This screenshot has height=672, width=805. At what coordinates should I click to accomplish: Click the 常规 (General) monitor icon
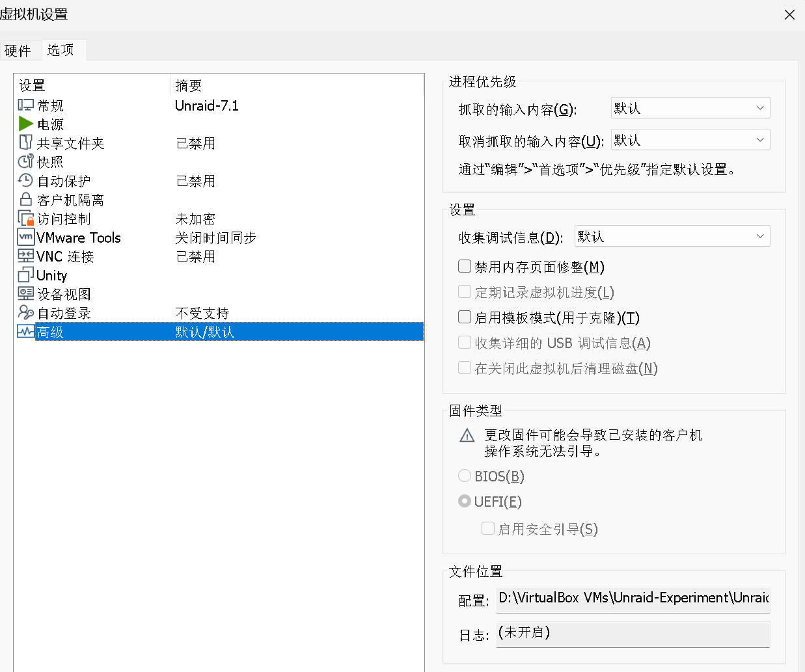[x=25, y=105]
